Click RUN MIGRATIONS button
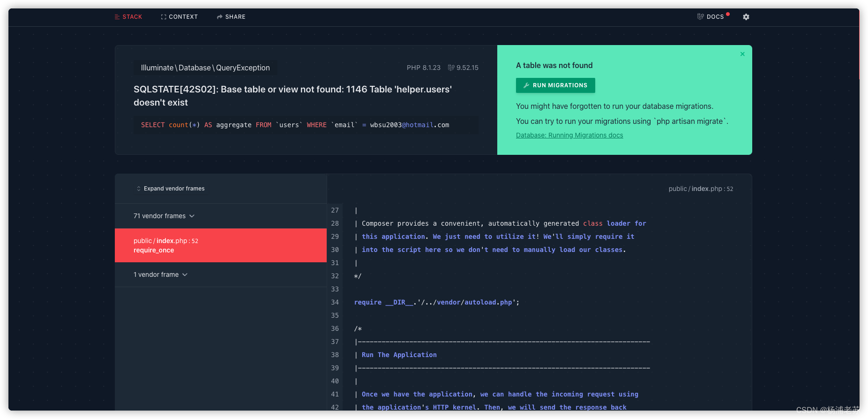The height and width of the screenshot is (419, 868). pos(555,85)
